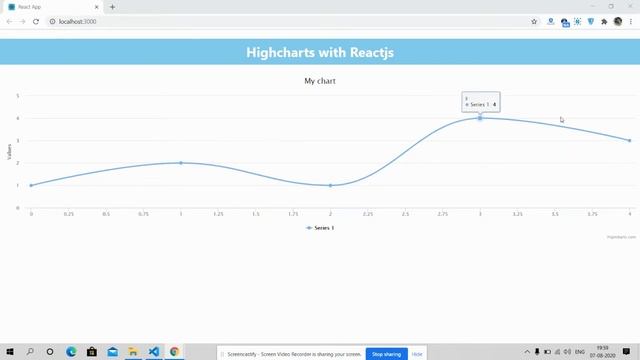Image resolution: width=640 pixels, height=360 pixels.
Task: Open the extensions puzzle piece menu
Action: pyautogui.click(x=604, y=22)
